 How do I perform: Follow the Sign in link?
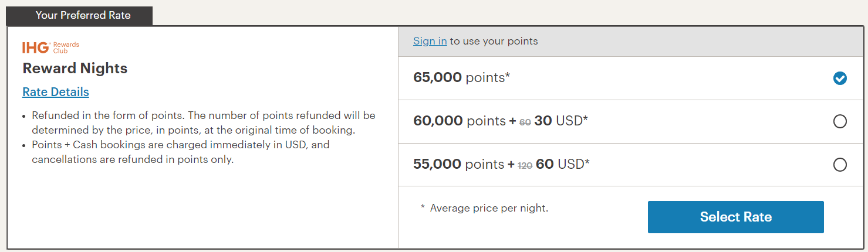(430, 41)
